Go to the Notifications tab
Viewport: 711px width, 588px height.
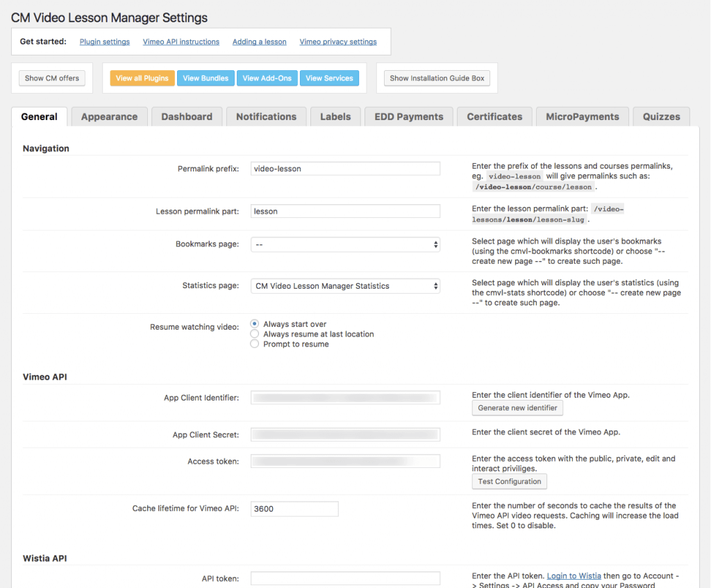tap(266, 117)
